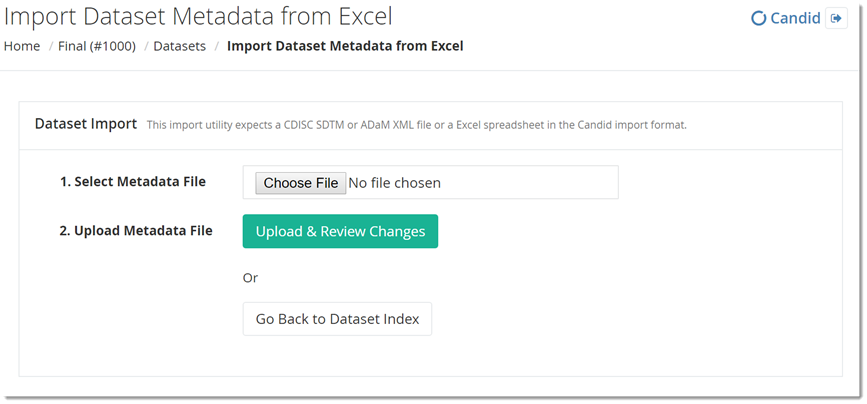
Task: Click the 'No file chosen' file field
Action: point(394,183)
